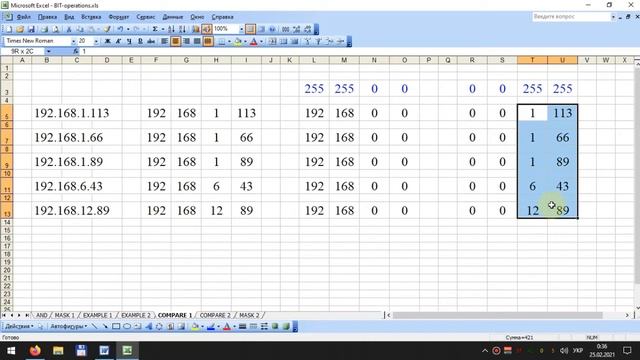Open the Times New Roman font dropdown

pos(73,42)
